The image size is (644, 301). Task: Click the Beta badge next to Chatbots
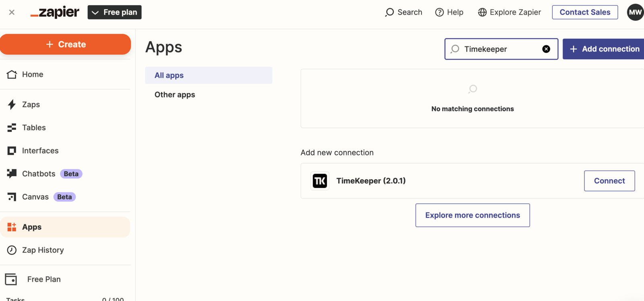(71, 174)
